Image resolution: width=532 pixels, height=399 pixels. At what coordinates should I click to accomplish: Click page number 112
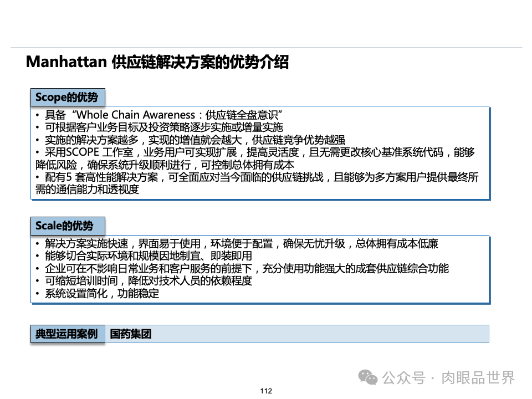pyautogui.click(x=266, y=391)
